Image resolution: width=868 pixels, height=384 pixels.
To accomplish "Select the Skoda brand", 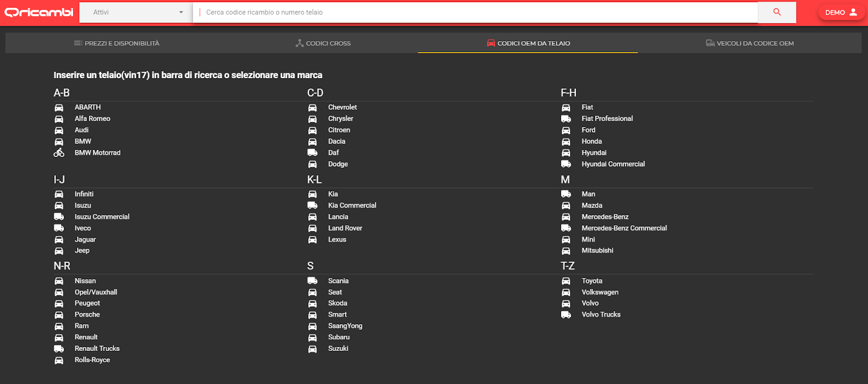I will [337, 303].
